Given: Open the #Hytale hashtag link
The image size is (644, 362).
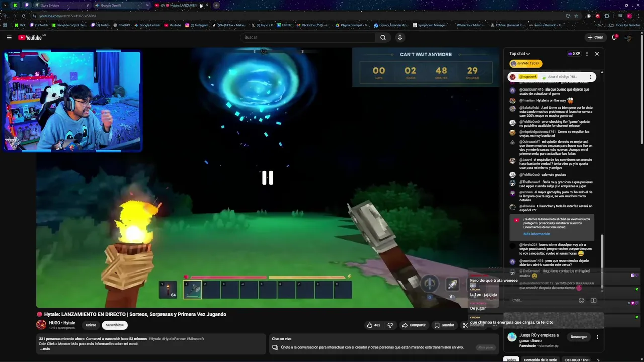Looking at the screenshot, I should coord(155,339).
